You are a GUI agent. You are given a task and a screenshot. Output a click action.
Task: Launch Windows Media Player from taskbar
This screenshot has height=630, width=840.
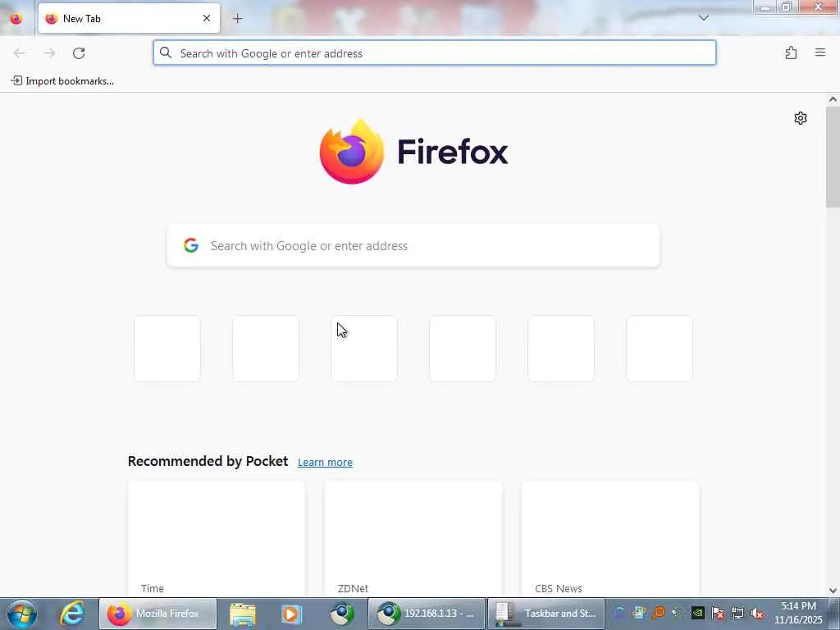[291, 614]
